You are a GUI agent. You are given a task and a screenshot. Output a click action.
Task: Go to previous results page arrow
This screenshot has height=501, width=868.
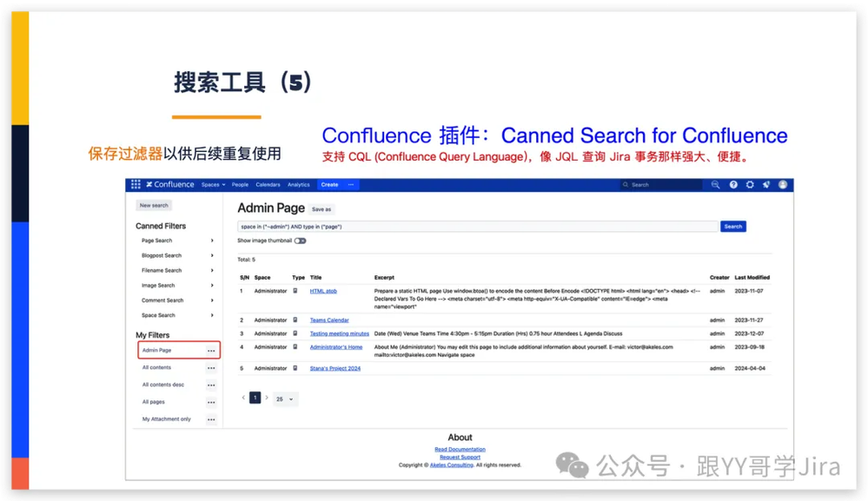[243, 399]
